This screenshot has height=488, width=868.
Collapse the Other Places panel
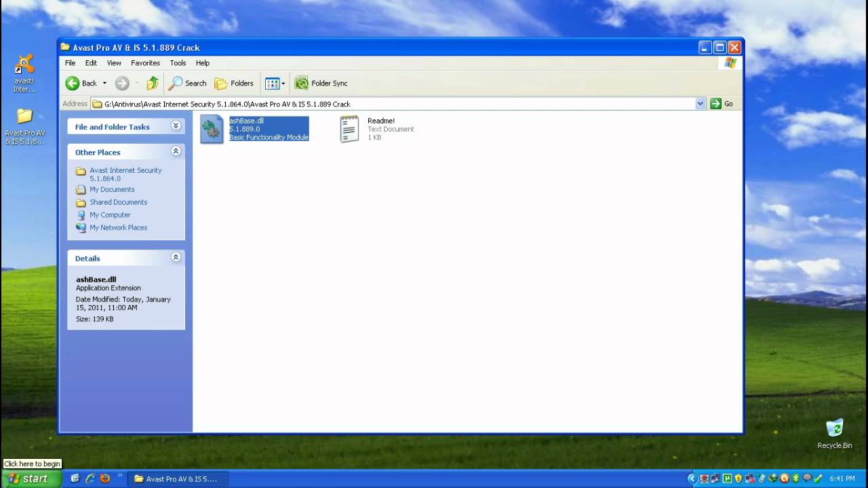pyautogui.click(x=176, y=151)
